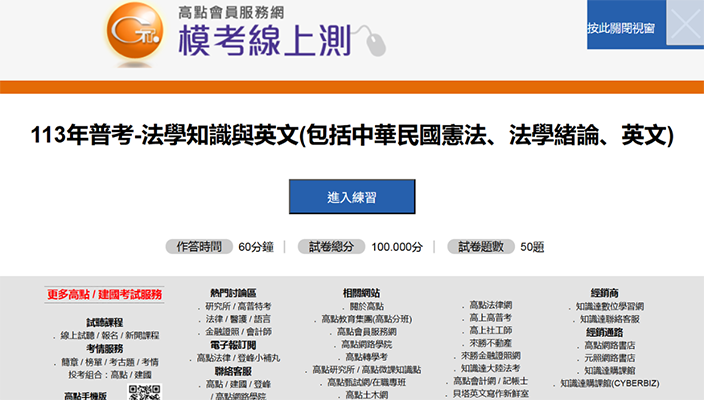Click the QR code next to 高點手機版
This screenshot has width=704, height=400.
pos(145,392)
